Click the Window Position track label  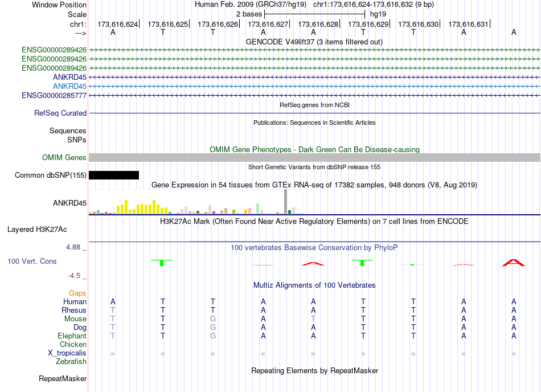point(59,5)
